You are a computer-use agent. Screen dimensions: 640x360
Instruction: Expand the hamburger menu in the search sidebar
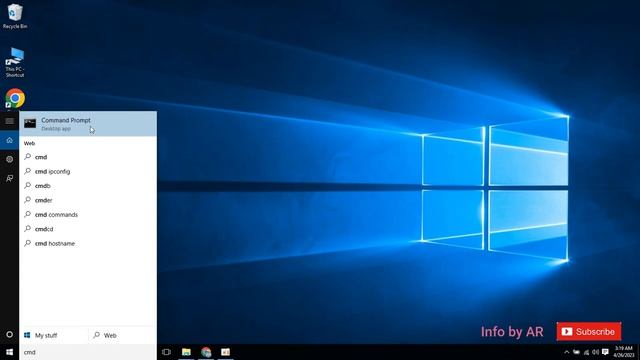(x=9, y=121)
